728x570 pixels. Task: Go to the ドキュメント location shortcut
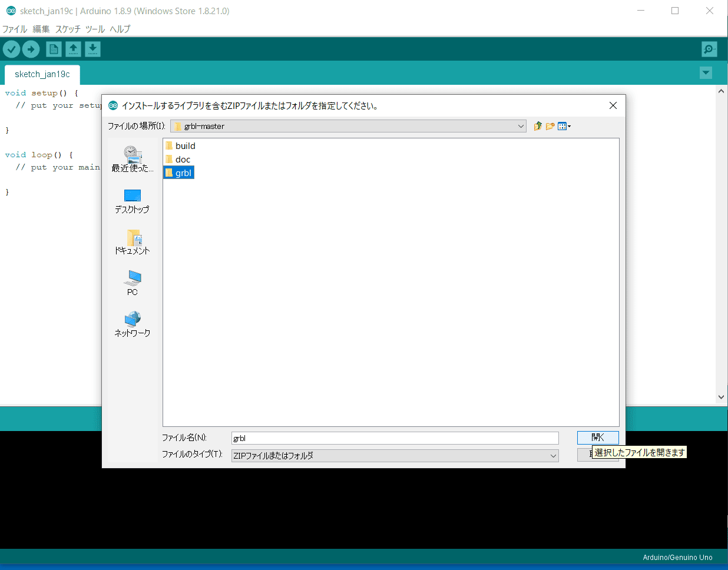pos(132,242)
